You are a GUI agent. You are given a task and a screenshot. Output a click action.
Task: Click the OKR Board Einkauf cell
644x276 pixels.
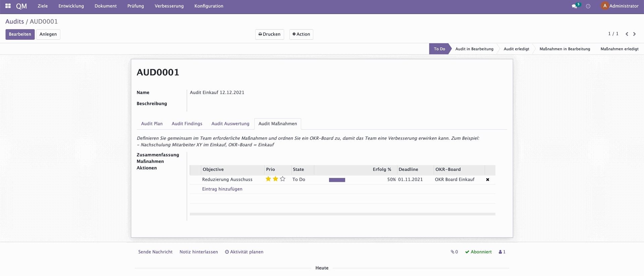coord(454,180)
